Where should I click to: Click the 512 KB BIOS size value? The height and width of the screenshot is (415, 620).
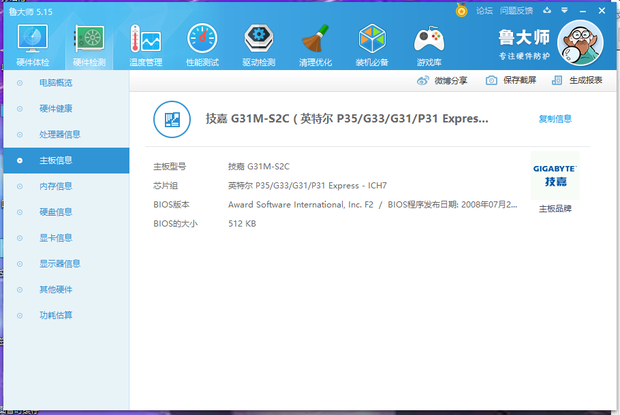(242, 224)
